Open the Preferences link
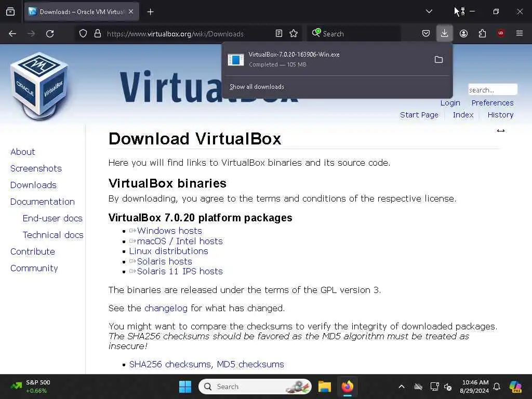Image resolution: width=532 pixels, height=399 pixels. (493, 103)
